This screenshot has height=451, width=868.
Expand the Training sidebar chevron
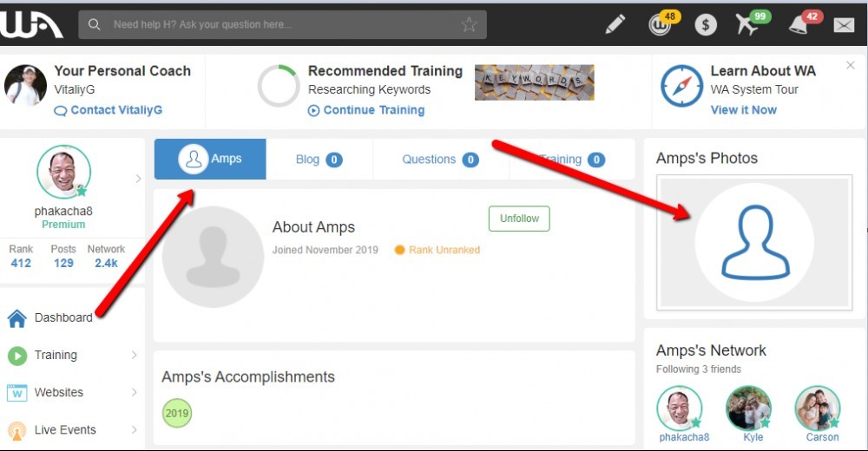(x=134, y=355)
